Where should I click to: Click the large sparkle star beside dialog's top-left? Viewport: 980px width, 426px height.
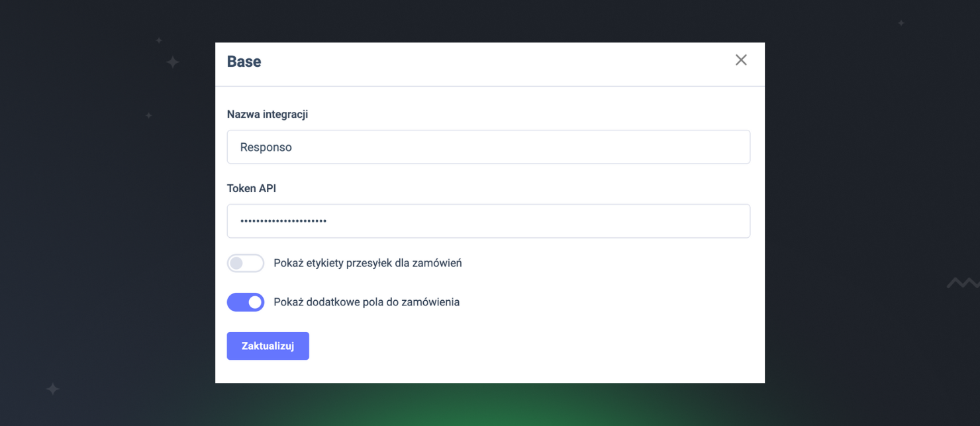(173, 62)
